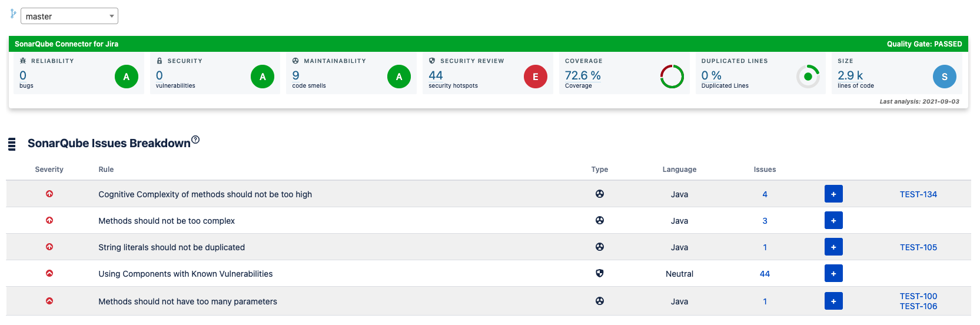Click the git branch icon beside master
The image size is (980, 325).
tap(13, 13)
